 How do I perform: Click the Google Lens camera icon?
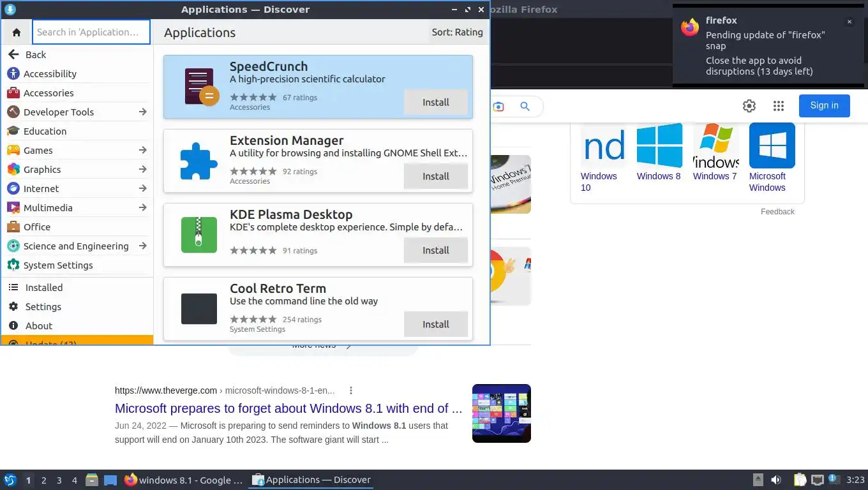498,107
